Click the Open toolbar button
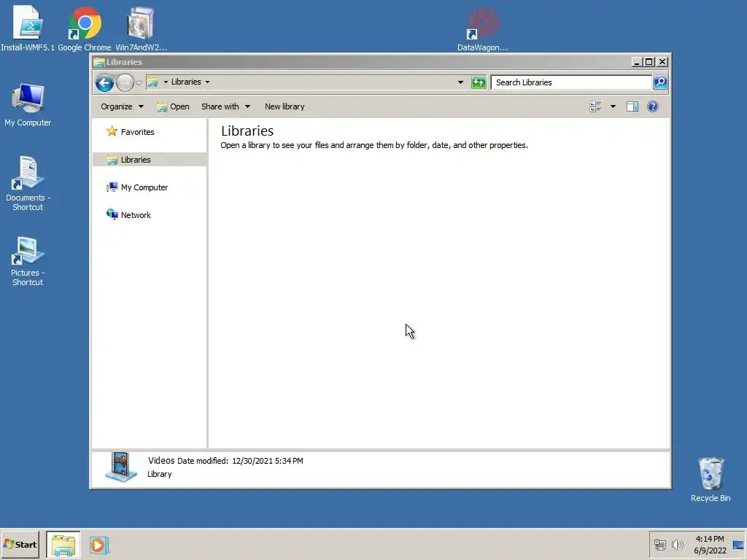 tap(173, 106)
